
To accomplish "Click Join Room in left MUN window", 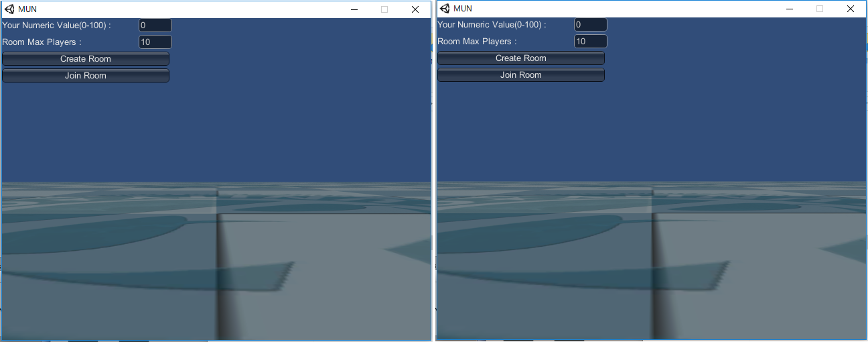I will tap(86, 76).
